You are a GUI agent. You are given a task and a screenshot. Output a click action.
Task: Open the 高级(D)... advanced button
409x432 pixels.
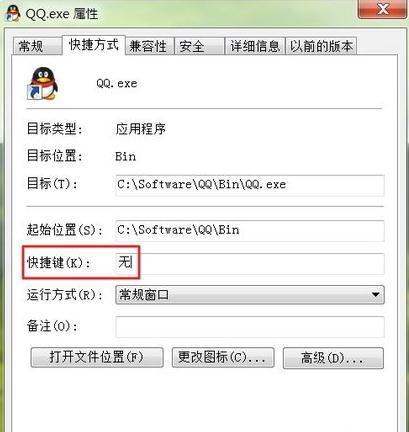[333, 358]
